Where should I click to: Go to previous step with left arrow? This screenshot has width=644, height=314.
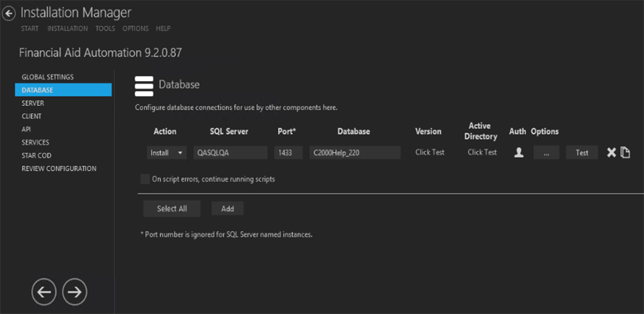point(44,292)
